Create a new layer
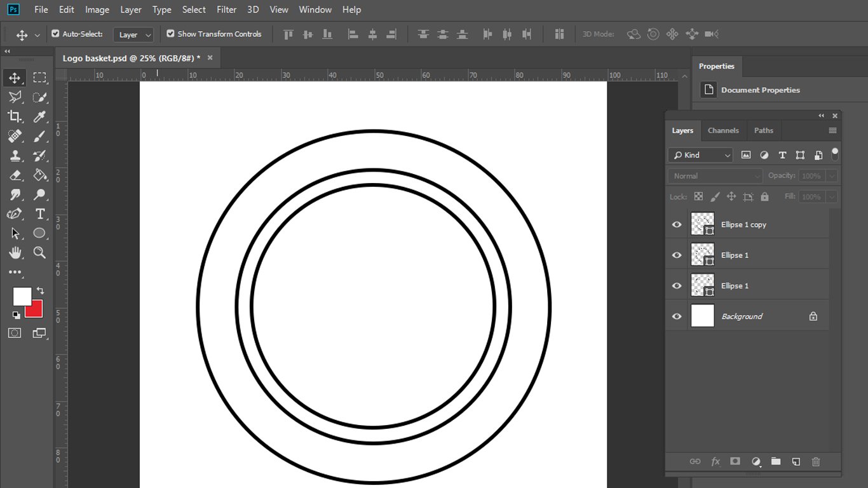The height and width of the screenshot is (488, 868). 796,461
